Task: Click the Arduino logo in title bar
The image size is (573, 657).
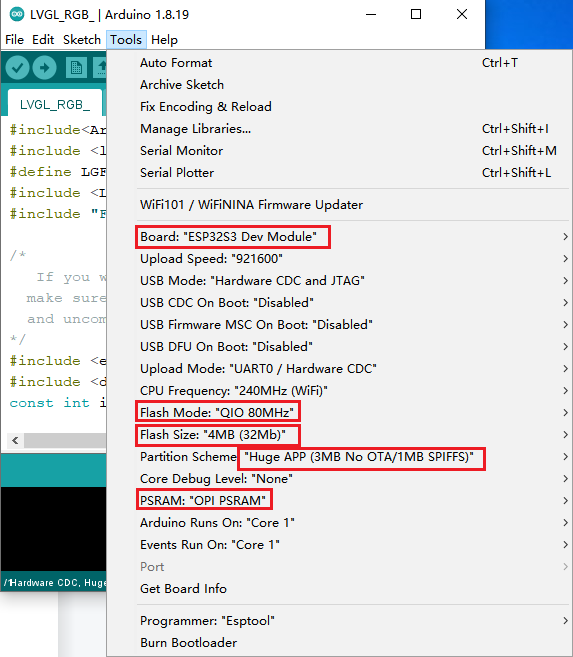Action: pos(17,14)
